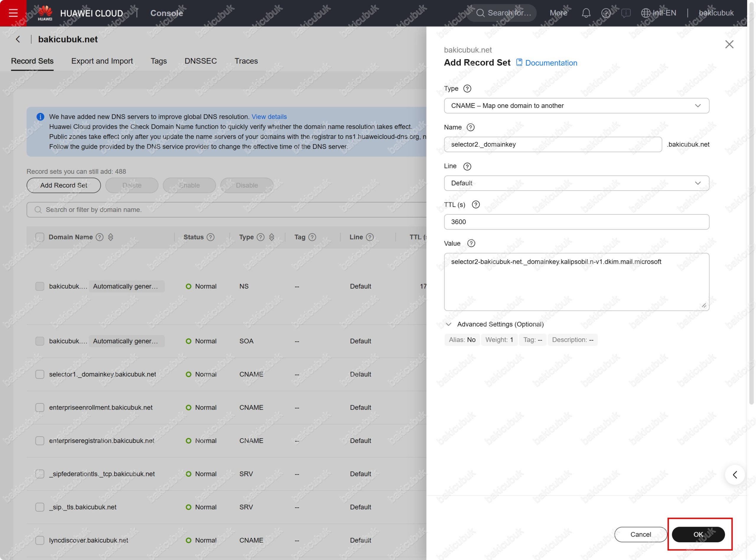Open the Line Default dropdown

coord(576,183)
